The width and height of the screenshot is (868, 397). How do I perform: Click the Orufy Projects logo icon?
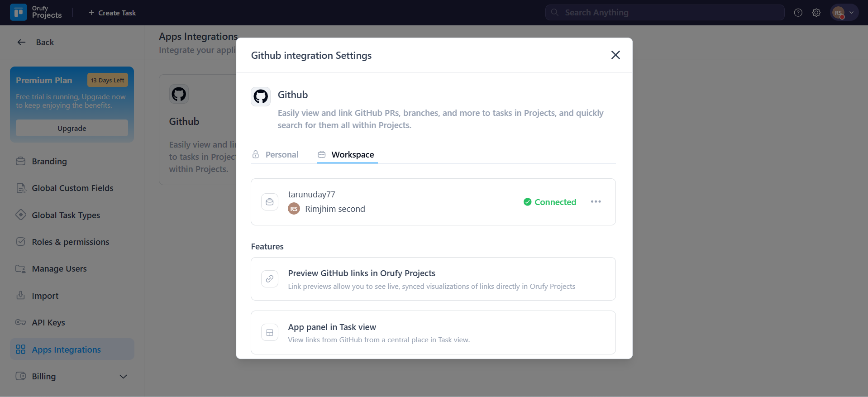[x=19, y=13]
